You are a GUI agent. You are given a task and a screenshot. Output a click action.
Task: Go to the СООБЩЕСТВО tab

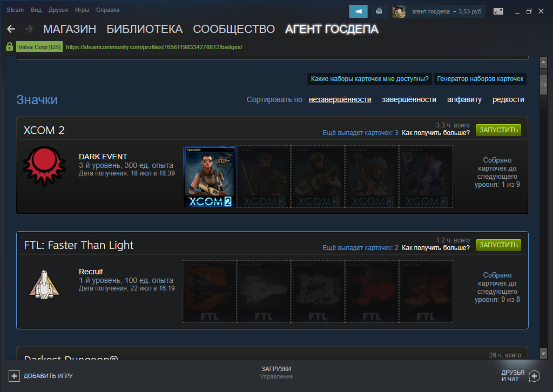[x=234, y=29]
